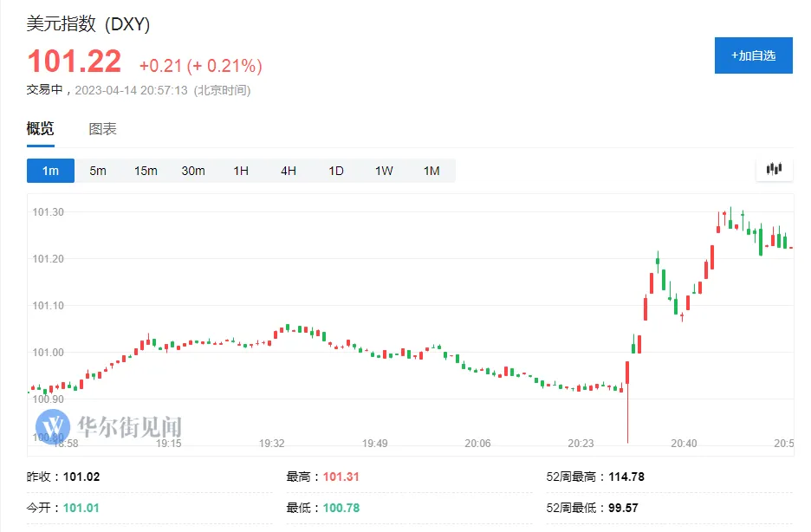Click the 最低 value 100.78

tap(341, 507)
